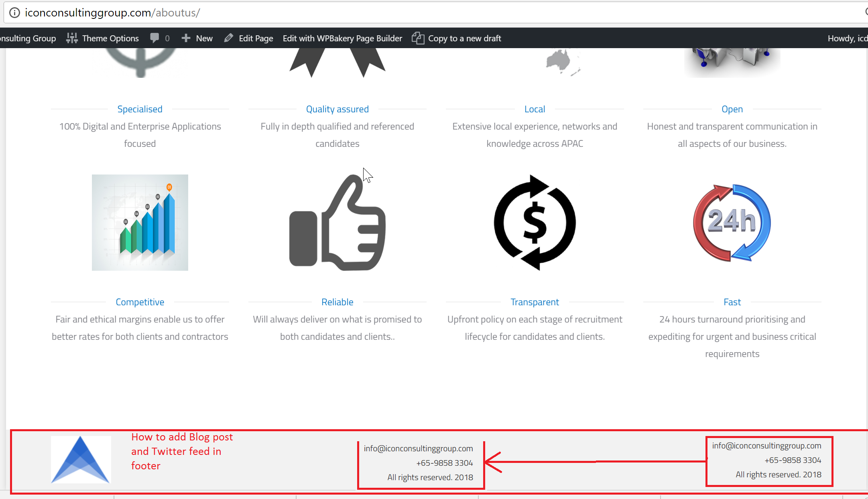Click the blue triangle footer logo
Screen dimensions: 868x499
coord(81,460)
